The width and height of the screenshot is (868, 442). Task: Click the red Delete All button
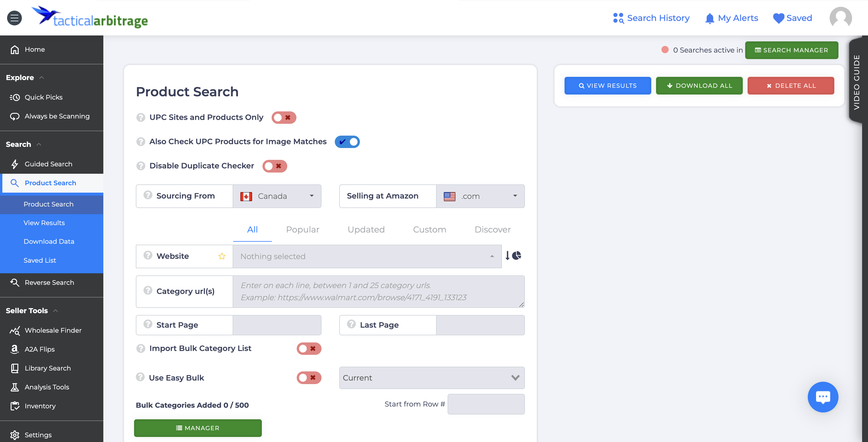click(791, 86)
